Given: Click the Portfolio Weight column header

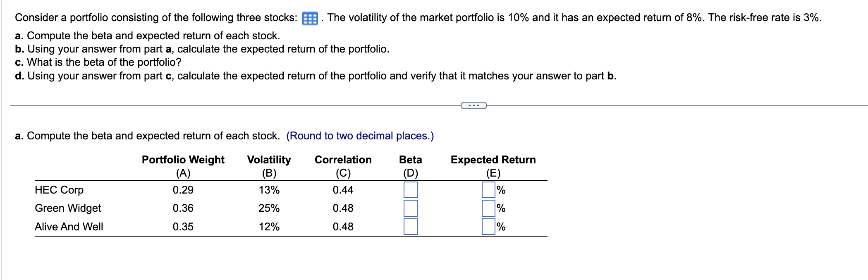Looking at the screenshot, I should coord(183,160).
